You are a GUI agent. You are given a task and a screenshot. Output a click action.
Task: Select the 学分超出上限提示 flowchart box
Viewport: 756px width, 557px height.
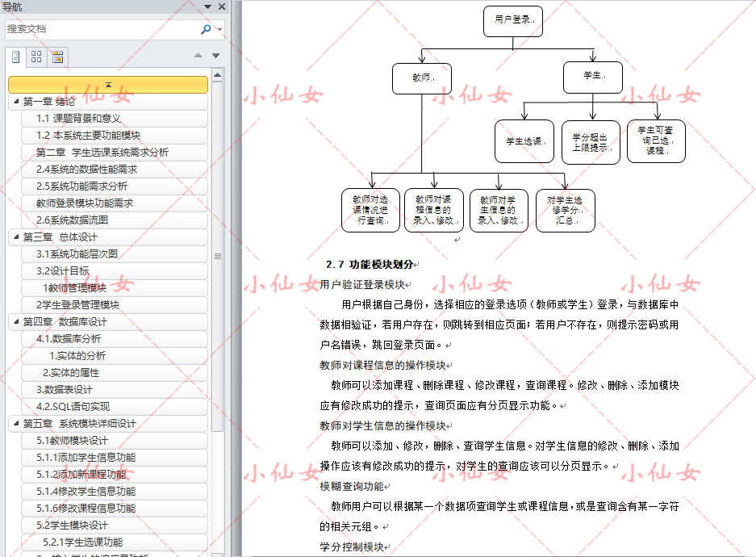[x=591, y=142]
